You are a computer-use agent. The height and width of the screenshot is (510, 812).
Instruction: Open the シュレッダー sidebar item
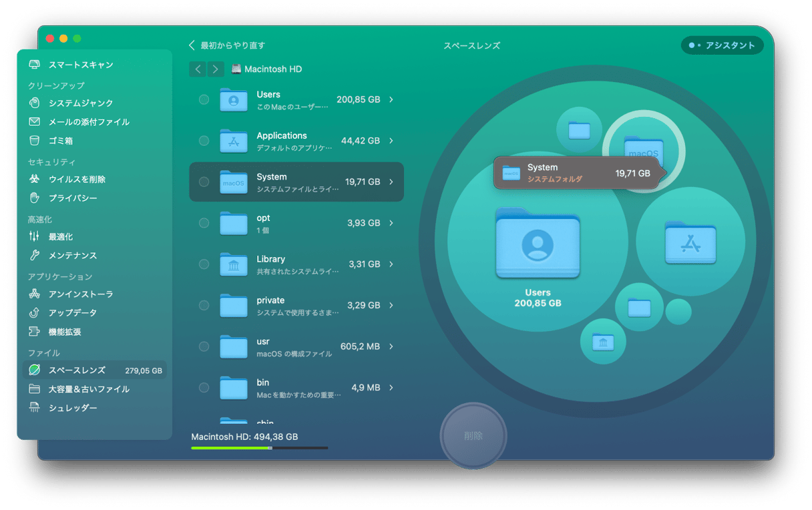point(94,407)
